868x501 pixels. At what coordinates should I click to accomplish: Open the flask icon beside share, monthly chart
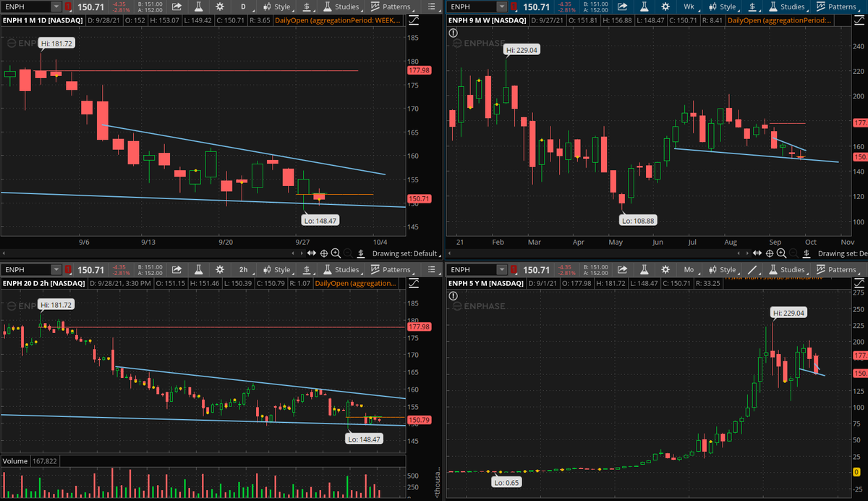point(644,269)
